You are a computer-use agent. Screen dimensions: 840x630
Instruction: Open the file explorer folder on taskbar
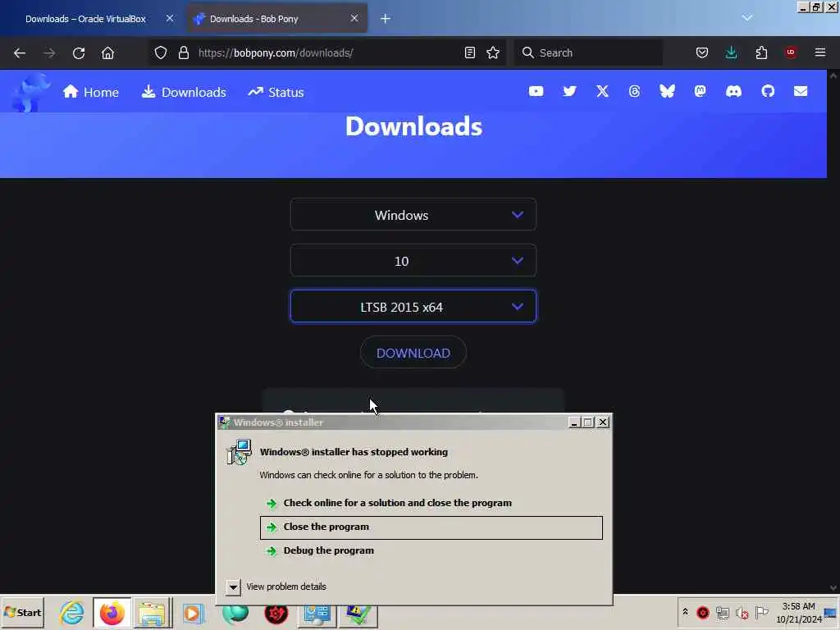coord(152,613)
